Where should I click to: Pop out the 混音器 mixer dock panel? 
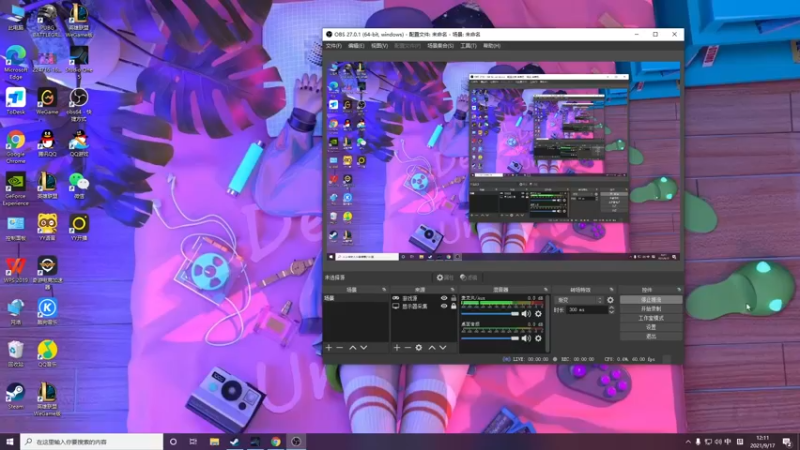coord(545,289)
